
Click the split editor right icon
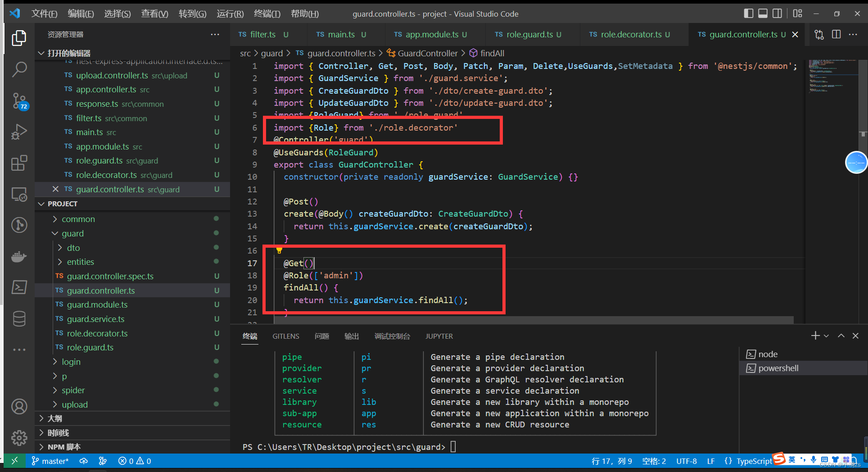coord(836,35)
